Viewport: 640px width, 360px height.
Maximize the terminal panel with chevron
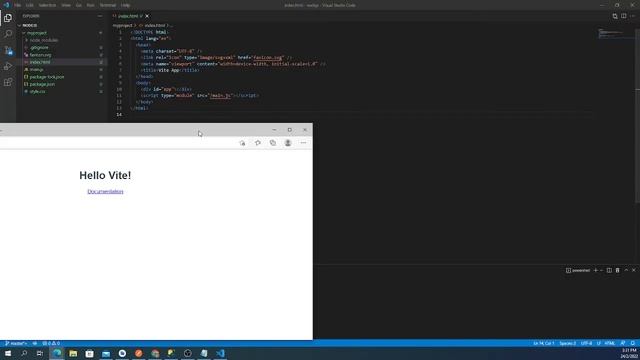[626, 270]
